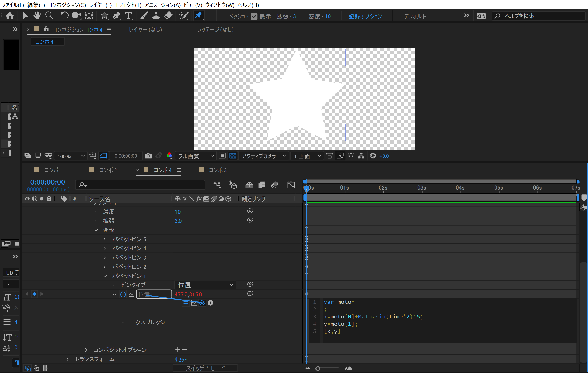Switch to the コンポ 1 timeline tab
The width and height of the screenshot is (588, 373).
pyautogui.click(x=53, y=170)
